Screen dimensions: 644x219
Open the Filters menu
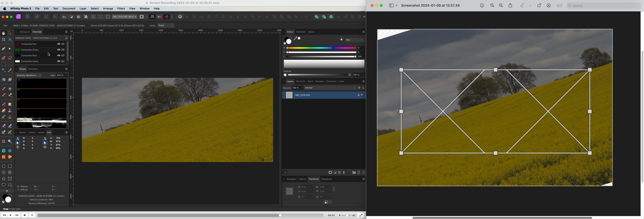(121, 9)
